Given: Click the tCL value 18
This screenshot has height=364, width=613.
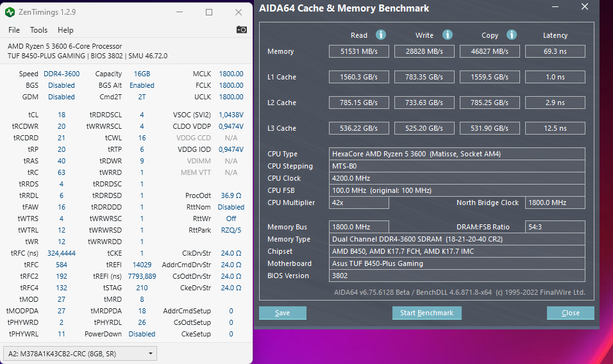Looking at the screenshot, I should pyautogui.click(x=62, y=115).
